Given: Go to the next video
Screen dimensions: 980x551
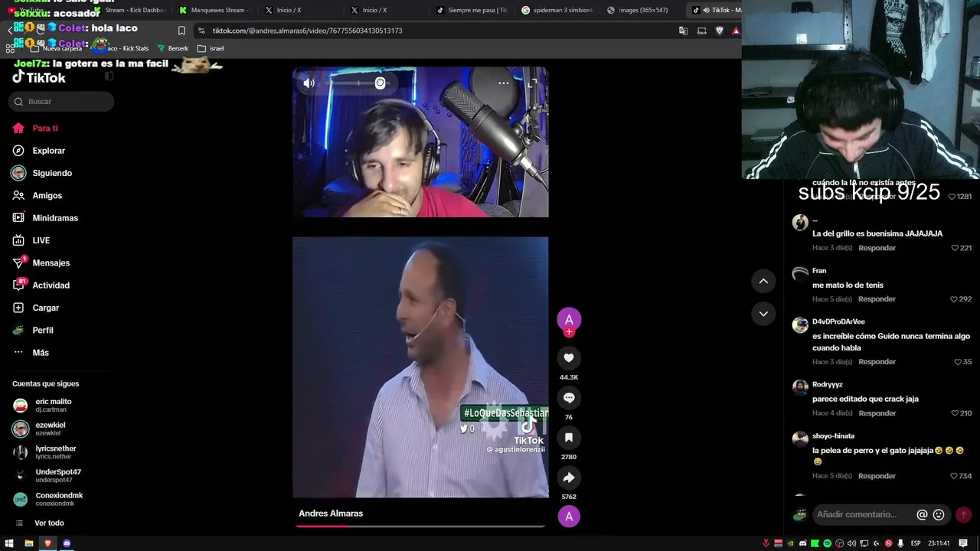Looking at the screenshot, I should coord(763,314).
